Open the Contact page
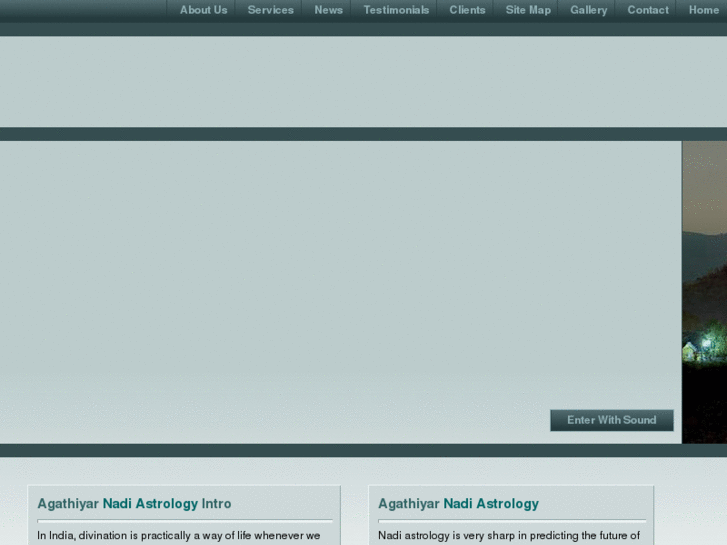This screenshot has width=727, height=545. pos(648,10)
